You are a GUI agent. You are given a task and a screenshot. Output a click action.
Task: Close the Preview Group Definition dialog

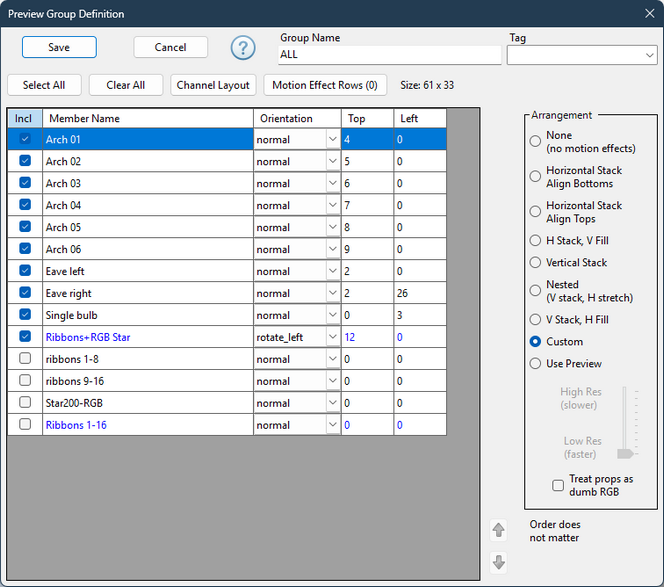click(x=650, y=14)
